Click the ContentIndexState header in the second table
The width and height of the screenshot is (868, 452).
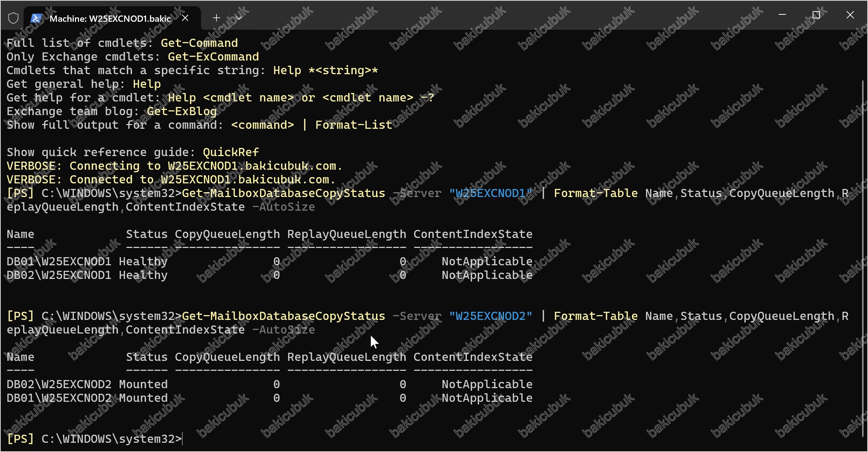(x=473, y=357)
